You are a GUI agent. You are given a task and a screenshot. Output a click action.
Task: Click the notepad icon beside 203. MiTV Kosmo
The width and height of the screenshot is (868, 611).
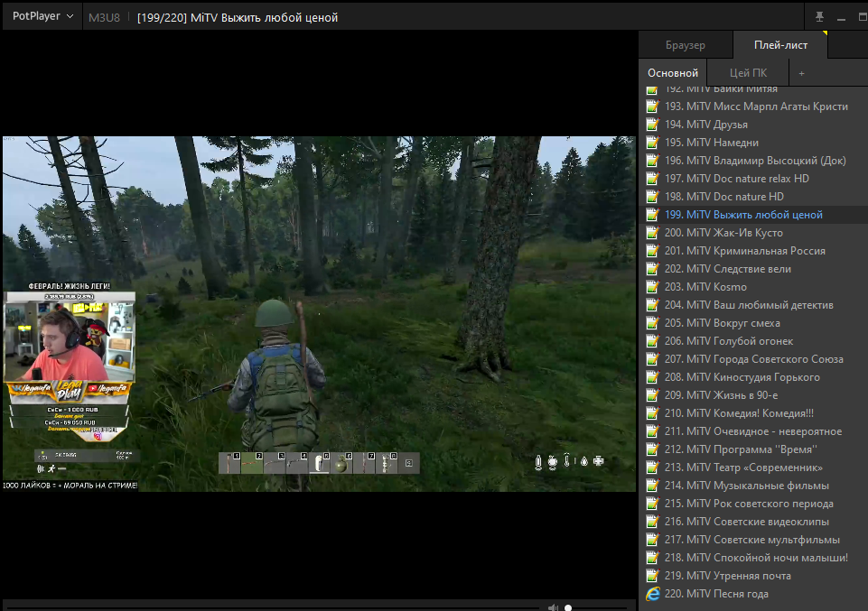[653, 286]
